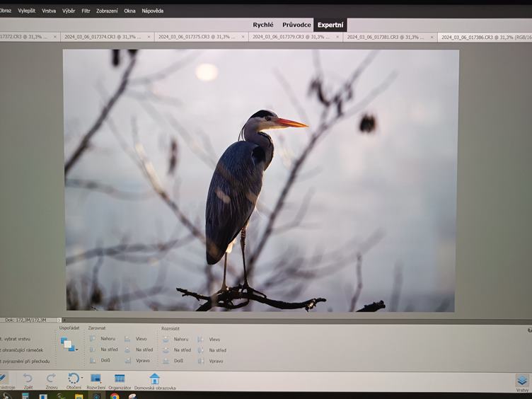Switch to document tab 2024_03_06_017374.CR3
532x399 pixels.
[108, 37]
